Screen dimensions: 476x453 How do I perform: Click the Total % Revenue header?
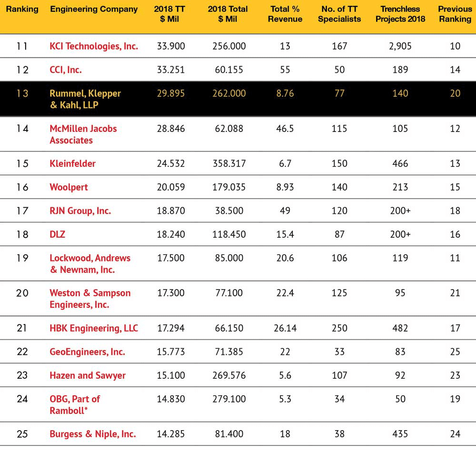[285, 14]
